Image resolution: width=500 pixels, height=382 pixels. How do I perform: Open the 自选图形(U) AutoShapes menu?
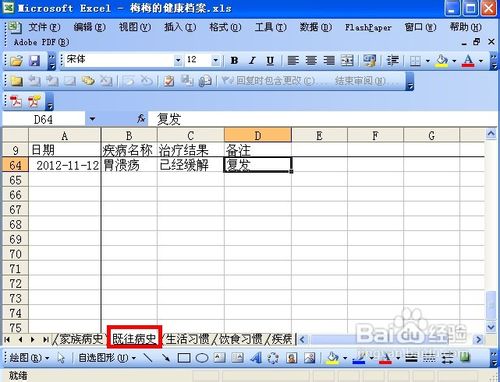pyautogui.click(x=107, y=358)
